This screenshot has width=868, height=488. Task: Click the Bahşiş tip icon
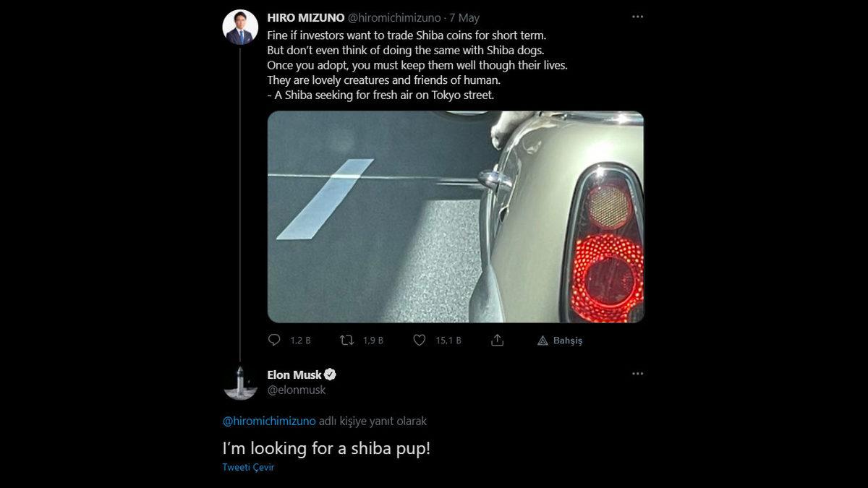coord(542,341)
